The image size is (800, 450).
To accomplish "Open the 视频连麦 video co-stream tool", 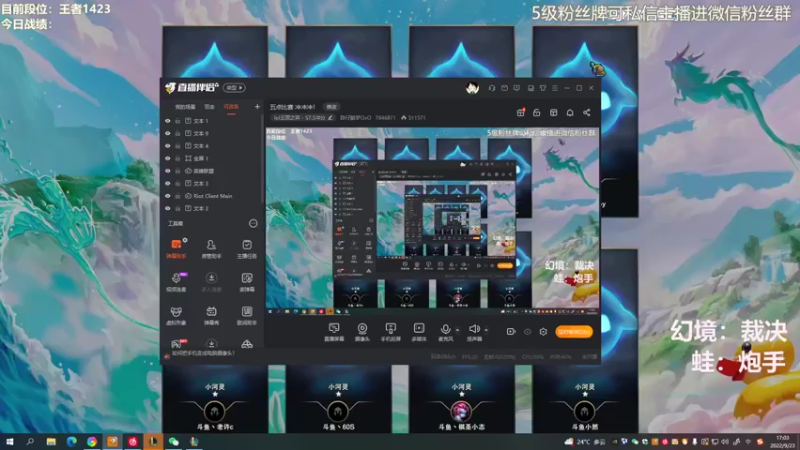I will (176, 282).
